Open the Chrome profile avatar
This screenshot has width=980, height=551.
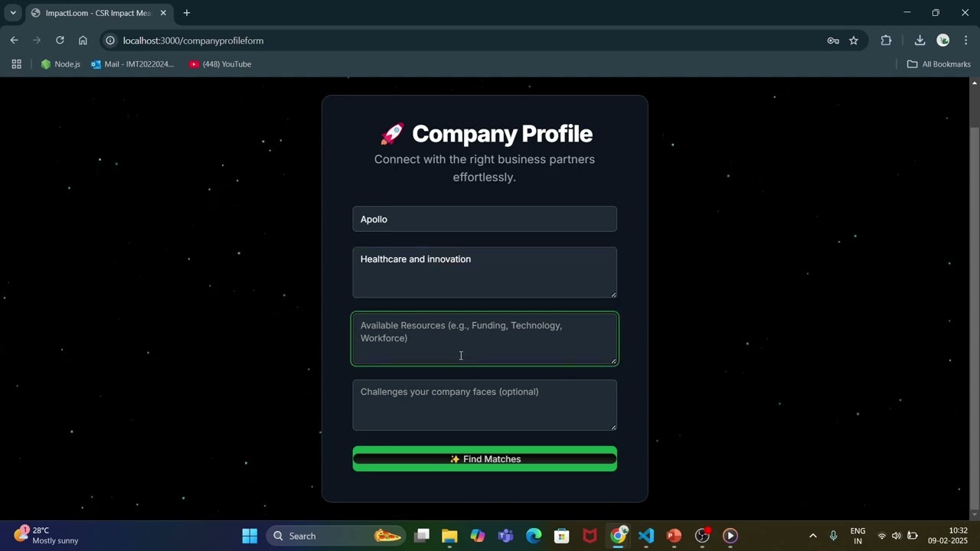point(943,41)
